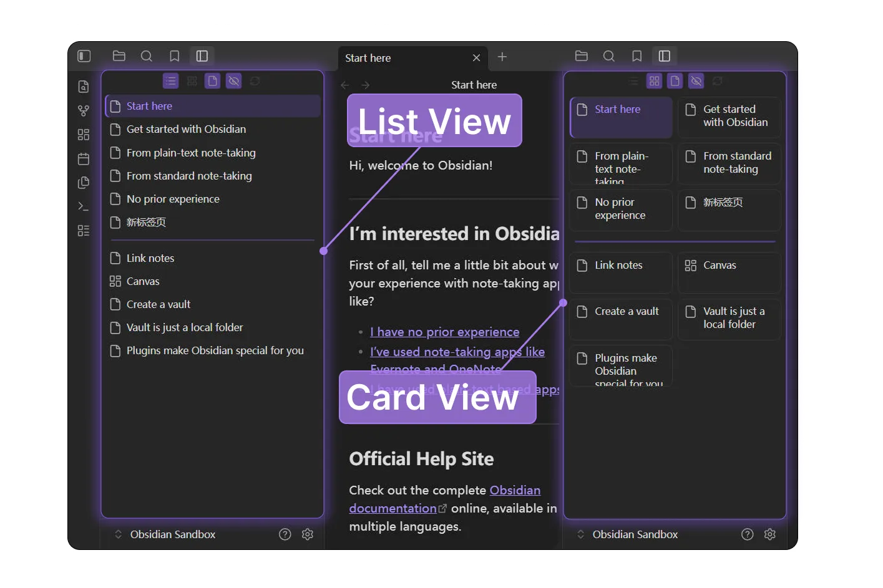This screenshot has width=883, height=588.
Task: Open the 'Canvas' card in the right panel
Action: pyautogui.click(x=729, y=272)
